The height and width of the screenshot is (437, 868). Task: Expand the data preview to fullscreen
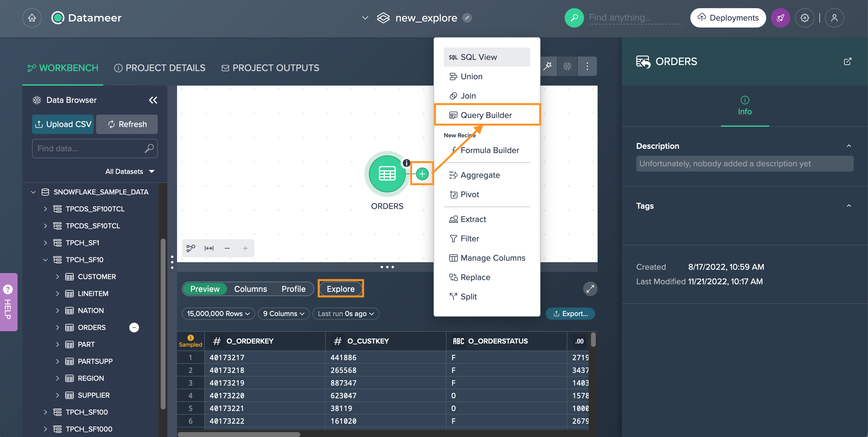point(590,289)
